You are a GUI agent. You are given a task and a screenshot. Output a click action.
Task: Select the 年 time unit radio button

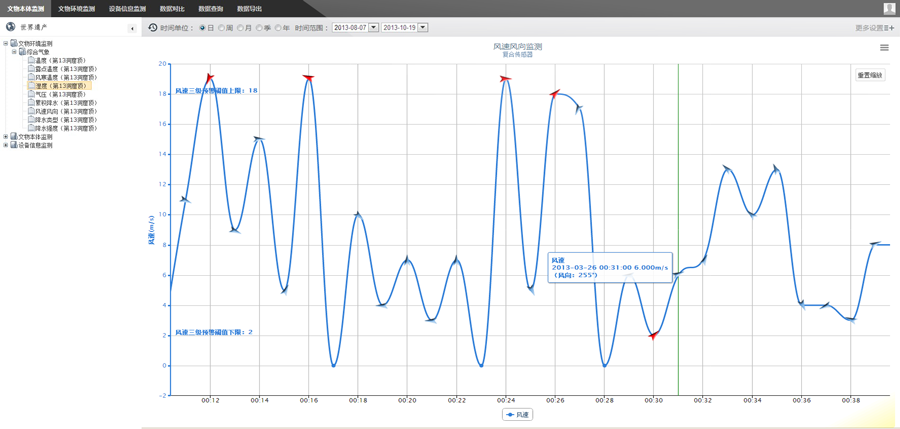(x=279, y=28)
